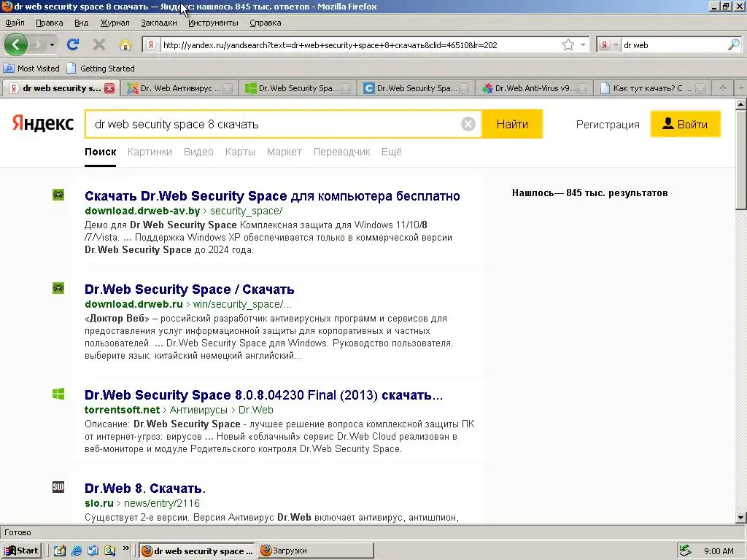Click the spider favicon beside the drweb-av.by result
This screenshot has height=560, width=747.
pos(58,195)
